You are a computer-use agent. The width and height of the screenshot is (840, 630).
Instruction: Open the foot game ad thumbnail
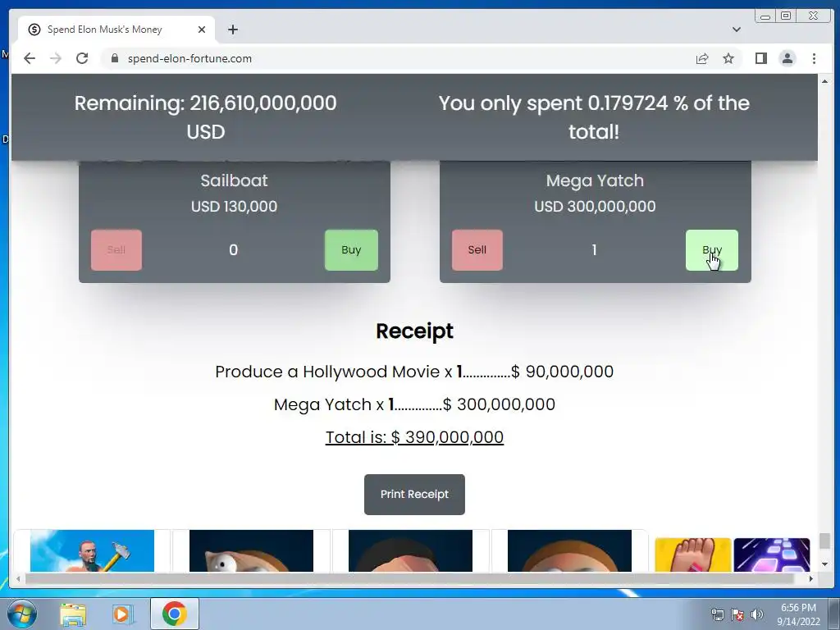[692, 555]
